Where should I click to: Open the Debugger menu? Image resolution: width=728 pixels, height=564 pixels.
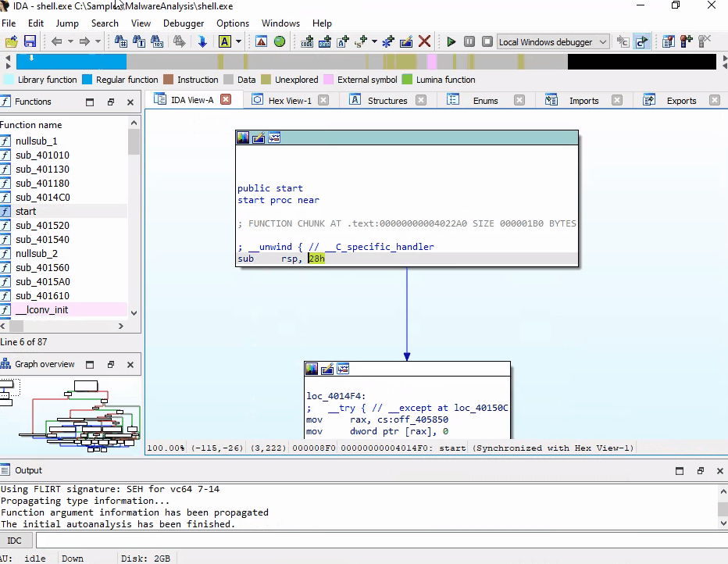coord(184,23)
